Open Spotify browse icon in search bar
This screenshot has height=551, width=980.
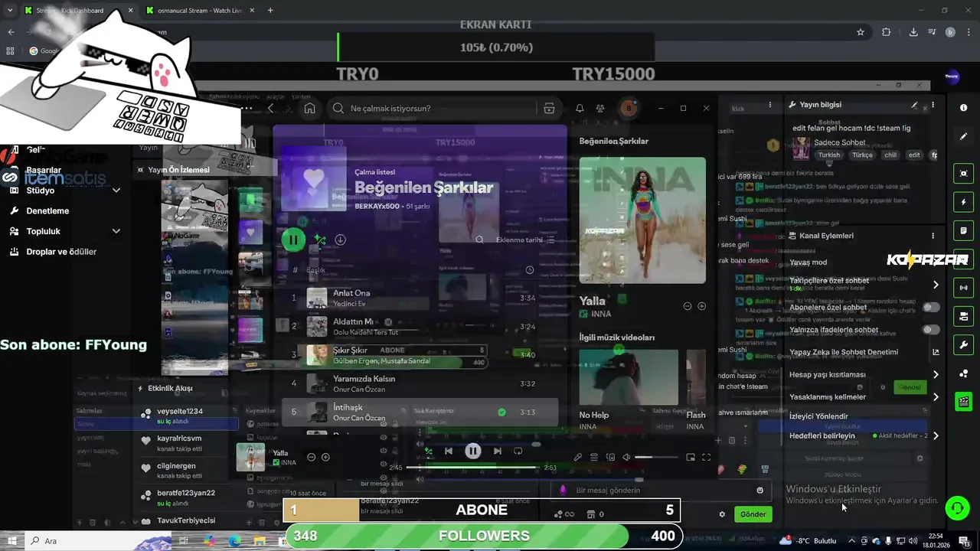(x=549, y=109)
